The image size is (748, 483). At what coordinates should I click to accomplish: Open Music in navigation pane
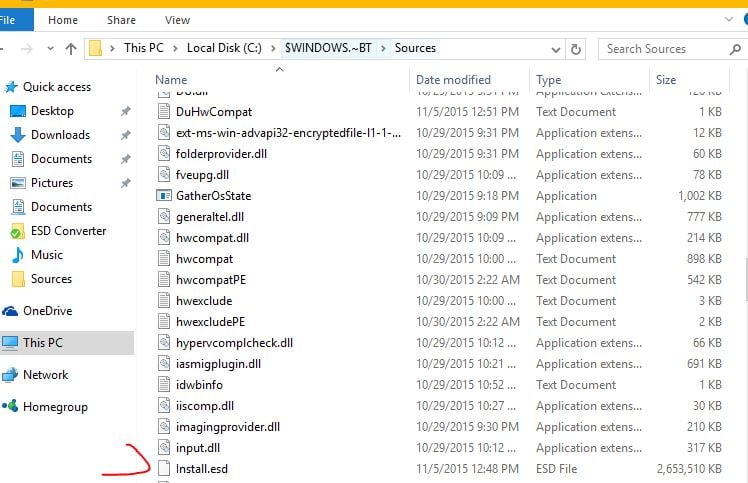tap(47, 254)
